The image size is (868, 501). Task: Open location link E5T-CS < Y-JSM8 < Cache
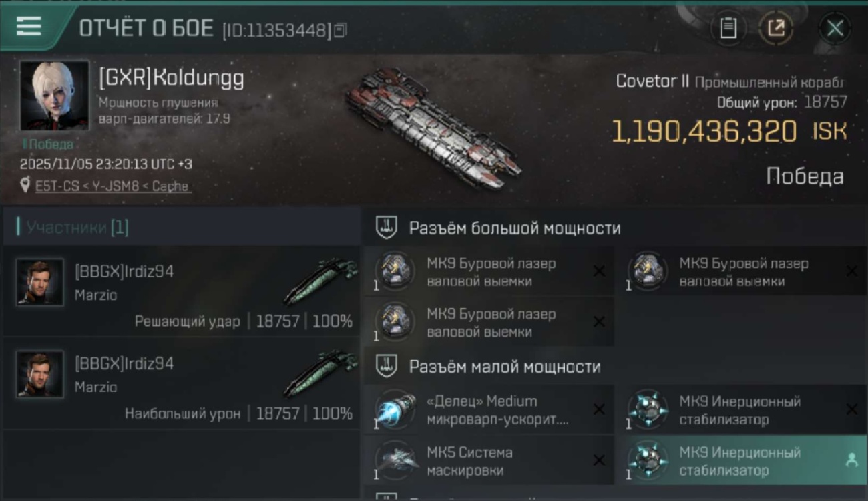113,186
